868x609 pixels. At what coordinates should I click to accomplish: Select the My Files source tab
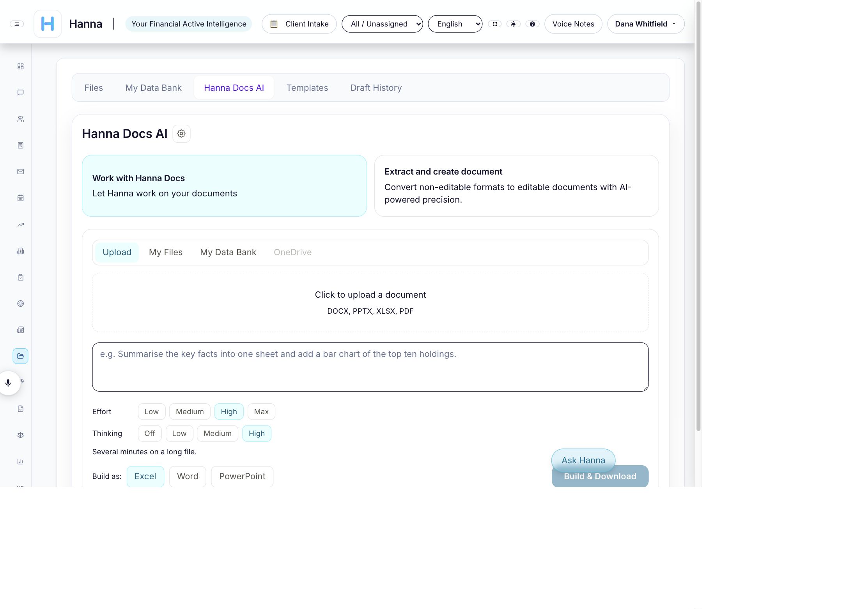pos(166,252)
